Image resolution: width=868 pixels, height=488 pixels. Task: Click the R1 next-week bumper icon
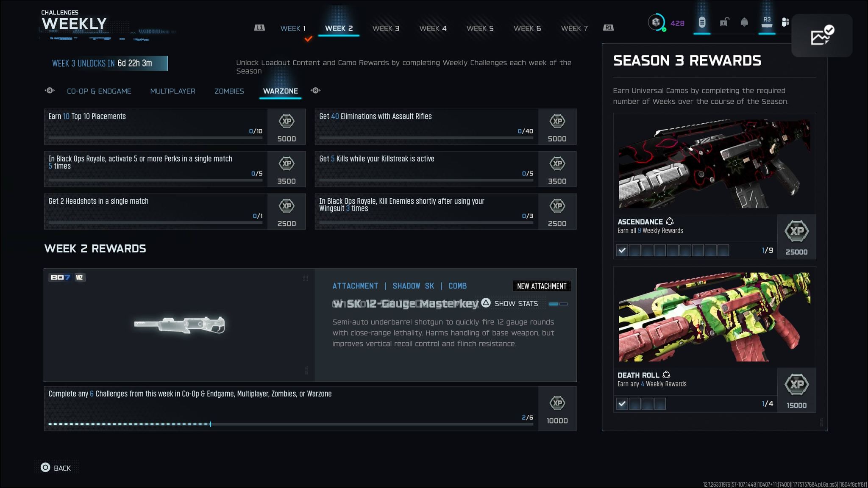pos(608,28)
